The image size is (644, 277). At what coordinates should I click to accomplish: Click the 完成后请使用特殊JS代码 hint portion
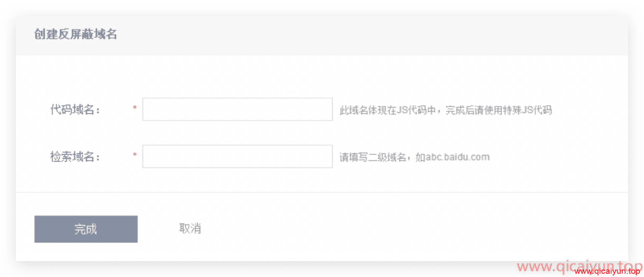(499, 110)
